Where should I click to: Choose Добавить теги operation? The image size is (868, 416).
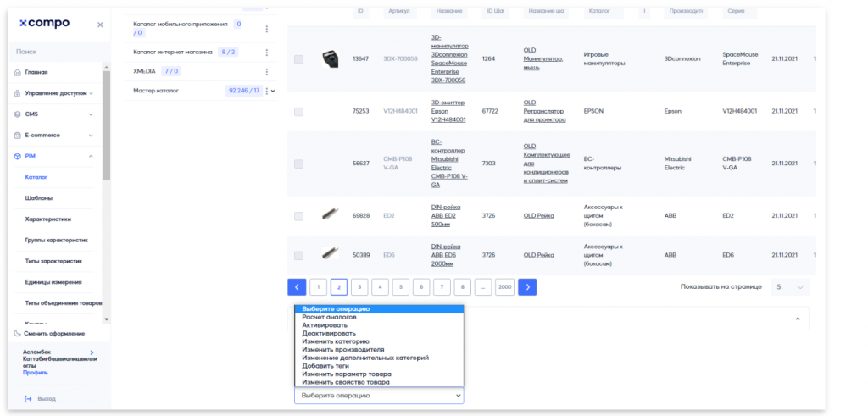click(x=379, y=366)
